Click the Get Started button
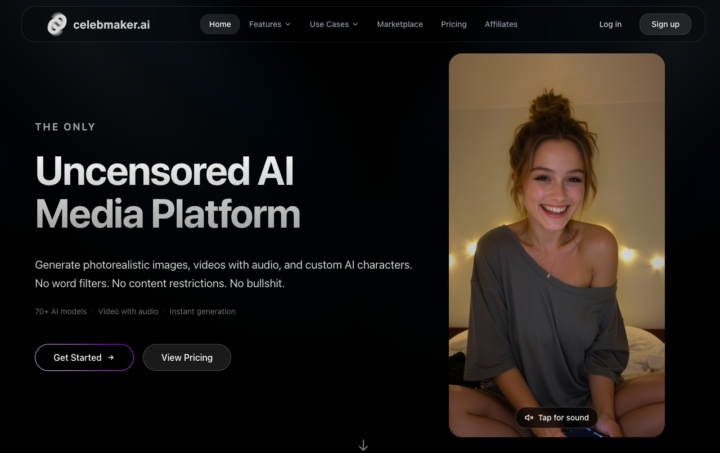Screen dimensions: 720x453 point(84,357)
